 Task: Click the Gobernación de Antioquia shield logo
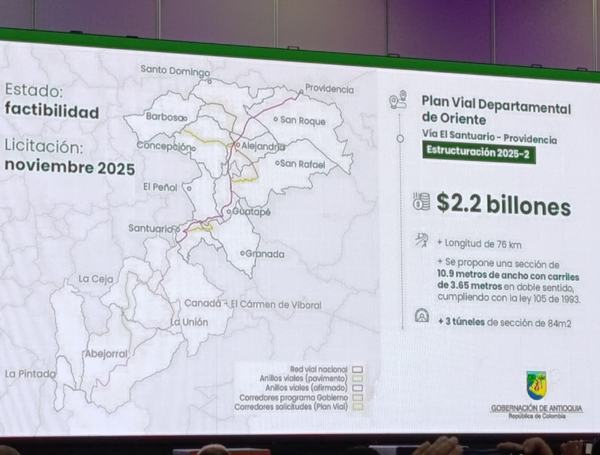click(x=537, y=385)
